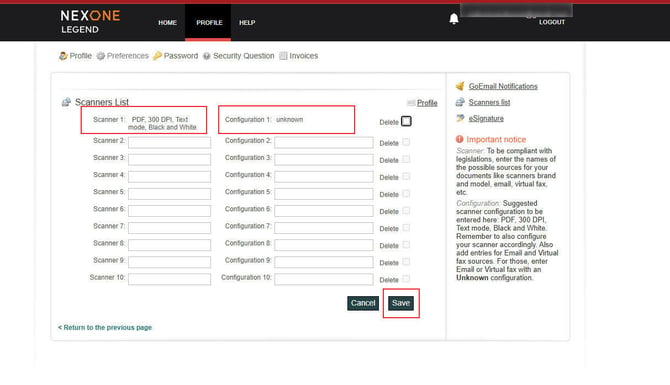The width and height of the screenshot is (670, 385).
Task: Click the Profile link near Scanners List
Action: click(x=427, y=103)
